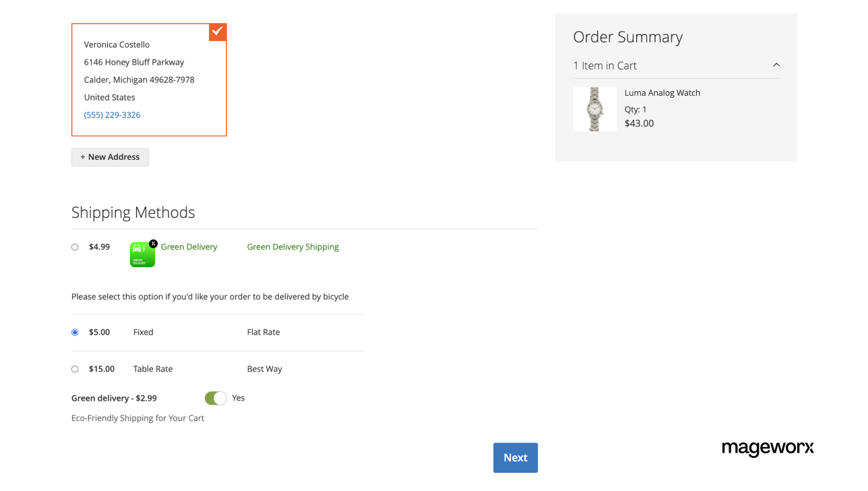Image resolution: width=868 pixels, height=491 pixels.
Task: Disable the Green delivery toggle
Action: (215, 398)
